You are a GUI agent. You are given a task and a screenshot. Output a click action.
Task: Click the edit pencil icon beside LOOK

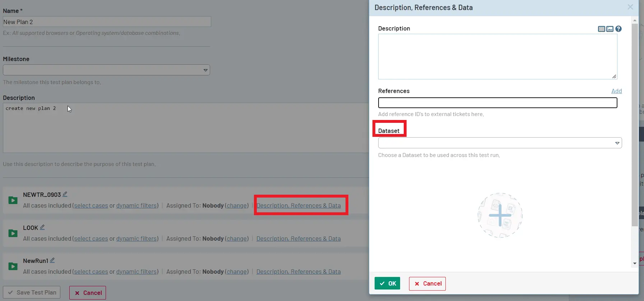click(42, 227)
